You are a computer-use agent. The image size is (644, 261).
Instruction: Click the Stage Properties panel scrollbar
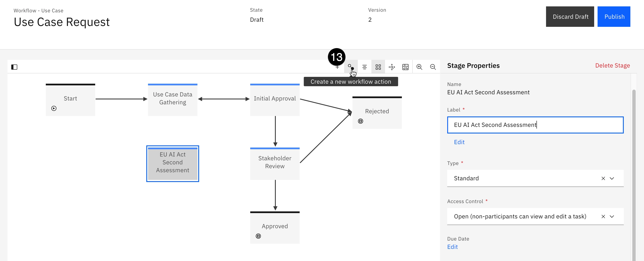634,175
